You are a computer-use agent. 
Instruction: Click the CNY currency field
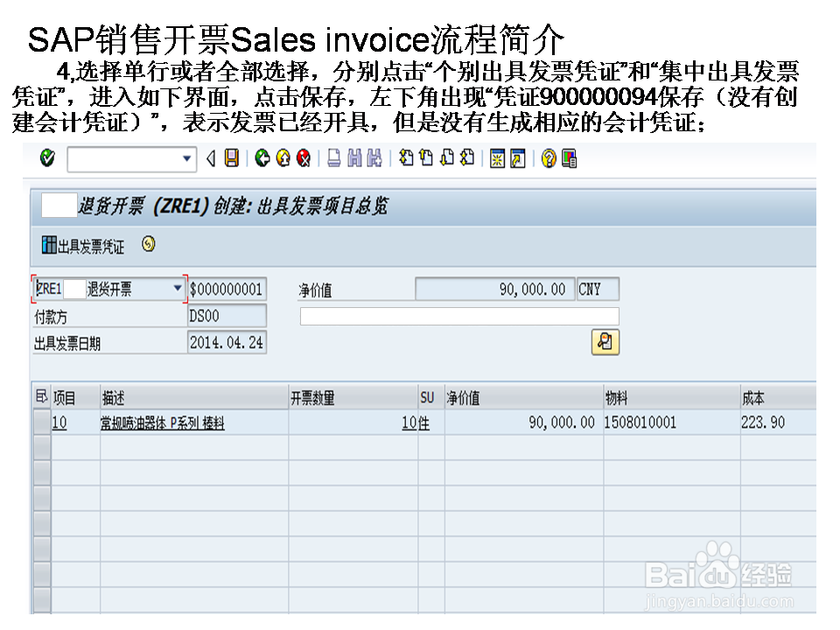click(598, 290)
